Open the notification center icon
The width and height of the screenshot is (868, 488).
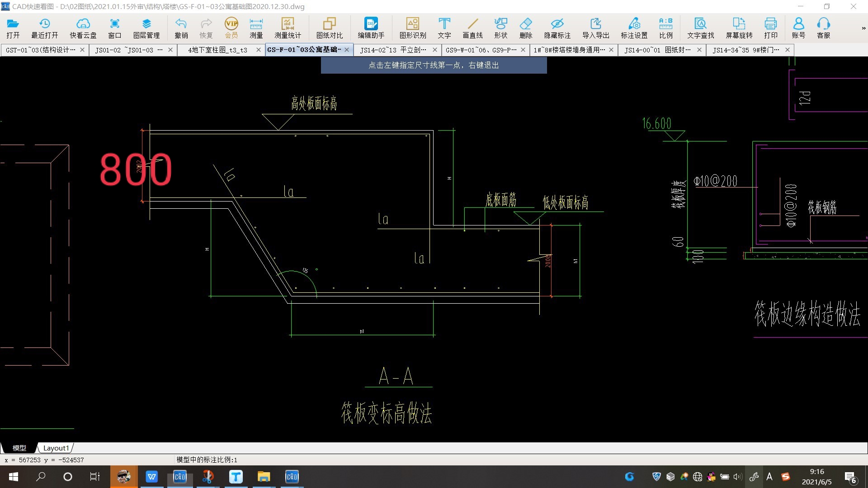tap(850, 477)
